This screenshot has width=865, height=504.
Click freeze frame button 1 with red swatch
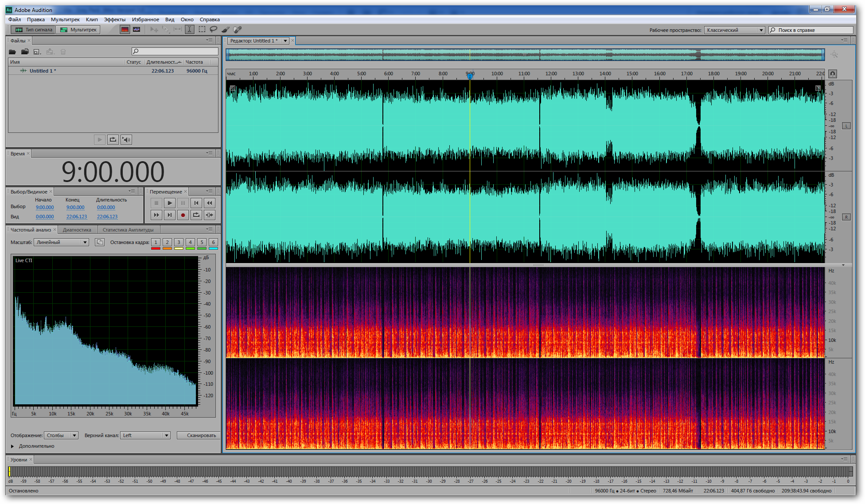[x=156, y=242]
